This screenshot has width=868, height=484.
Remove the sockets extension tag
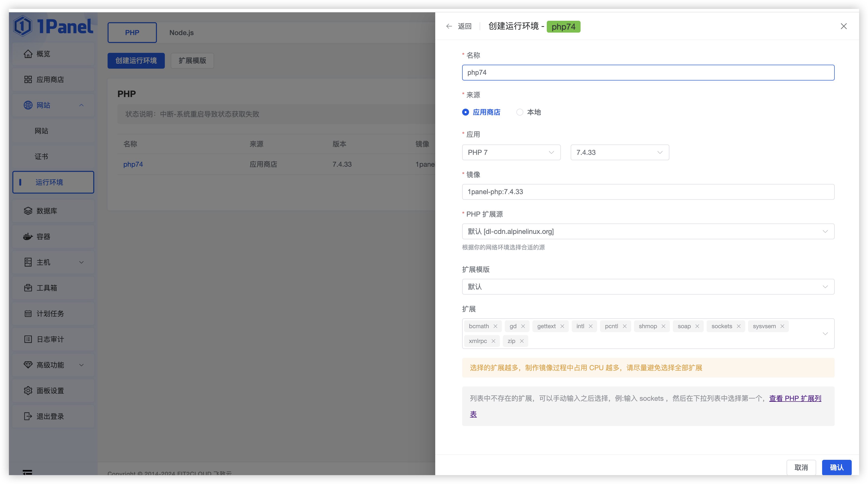pyautogui.click(x=738, y=326)
